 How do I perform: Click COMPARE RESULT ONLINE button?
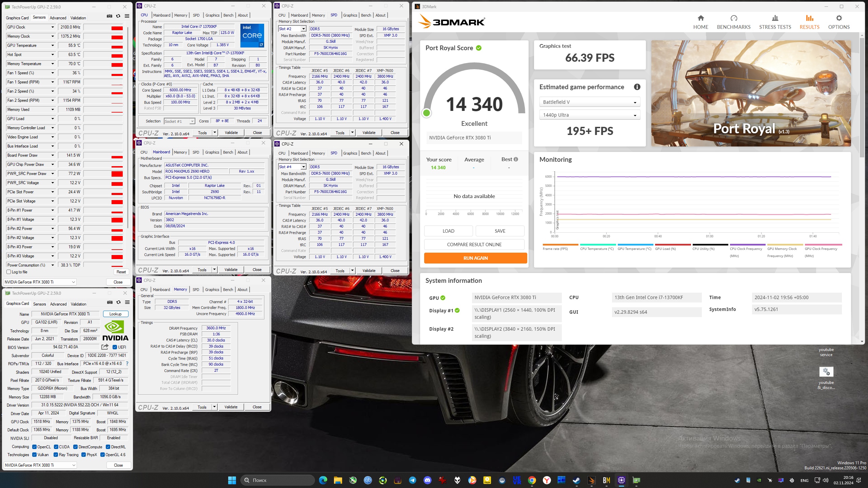click(x=474, y=245)
